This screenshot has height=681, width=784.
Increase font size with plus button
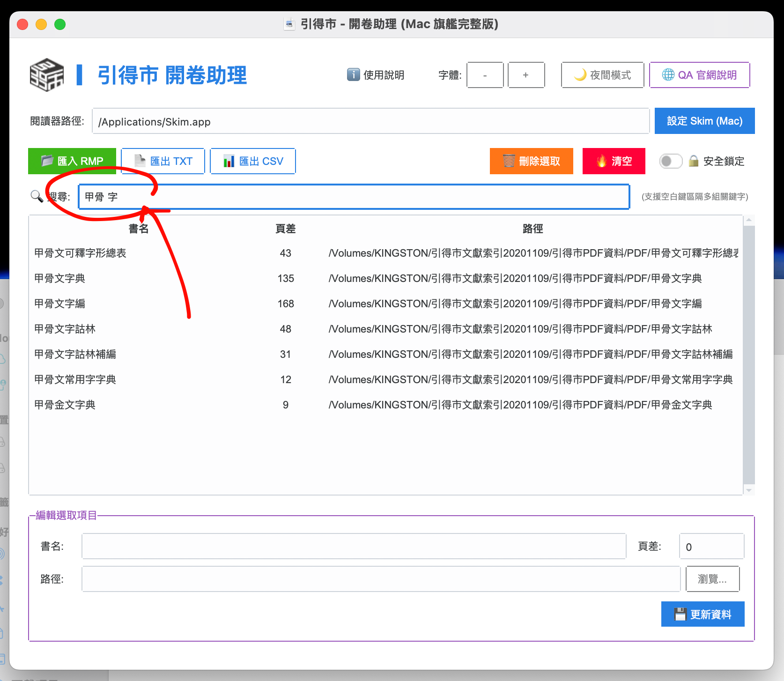click(526, 75)
